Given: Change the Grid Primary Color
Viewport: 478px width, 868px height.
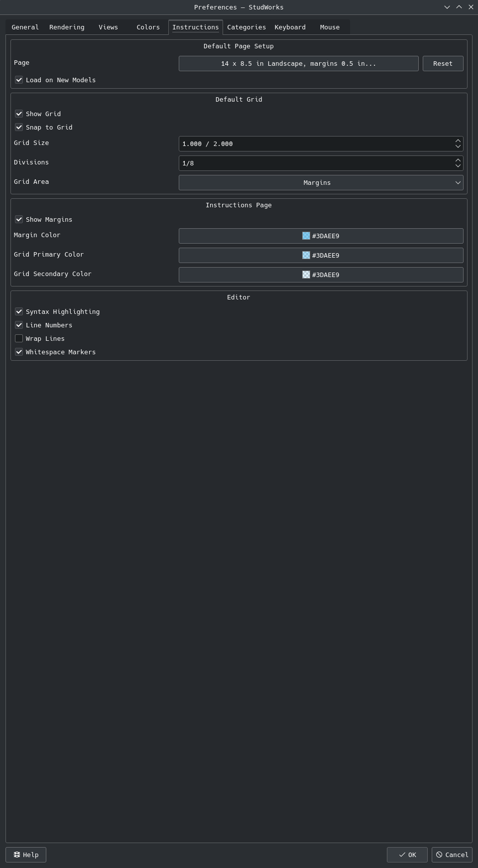Looking at the screenshot, I should tap(321, 255).
